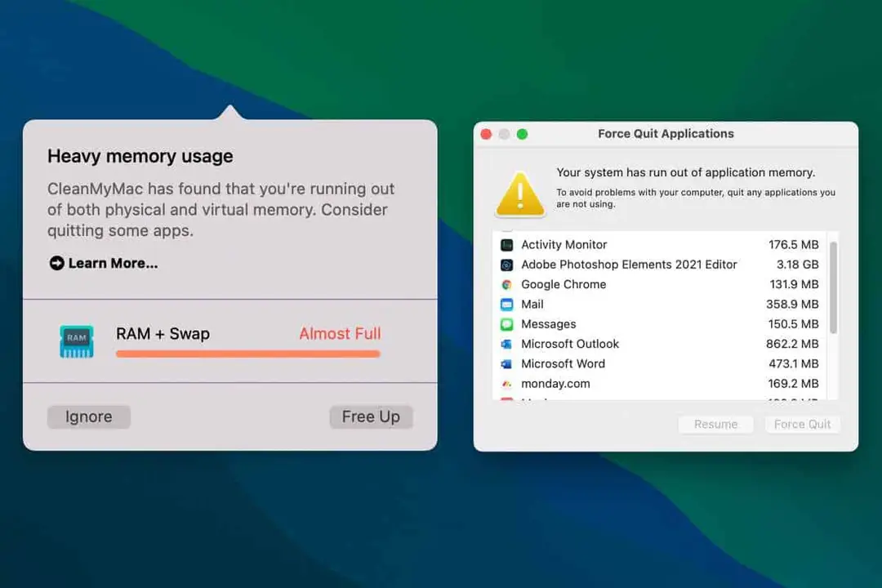Click the green zoom window button

point(522,134)
